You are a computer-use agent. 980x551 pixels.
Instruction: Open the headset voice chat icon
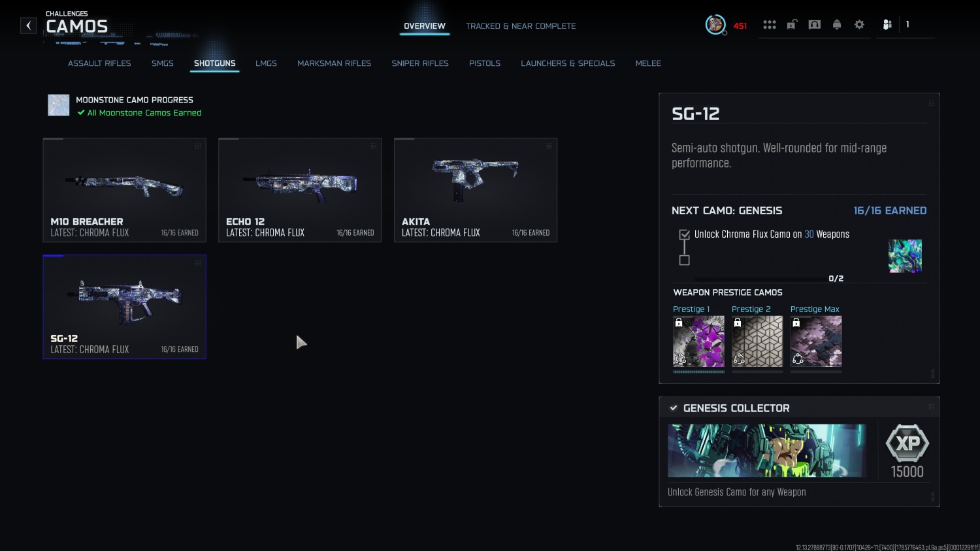click(815, 25)
